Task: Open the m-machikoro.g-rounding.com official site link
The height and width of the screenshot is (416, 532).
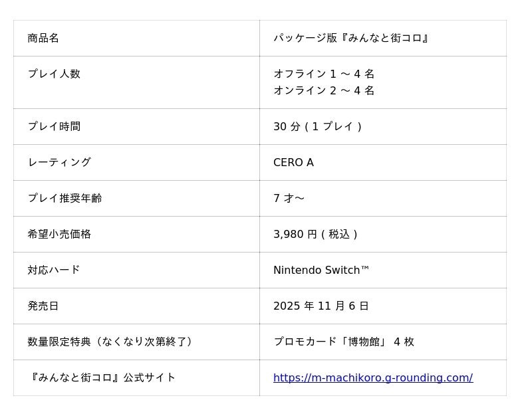Action: [x=372, y=378]
